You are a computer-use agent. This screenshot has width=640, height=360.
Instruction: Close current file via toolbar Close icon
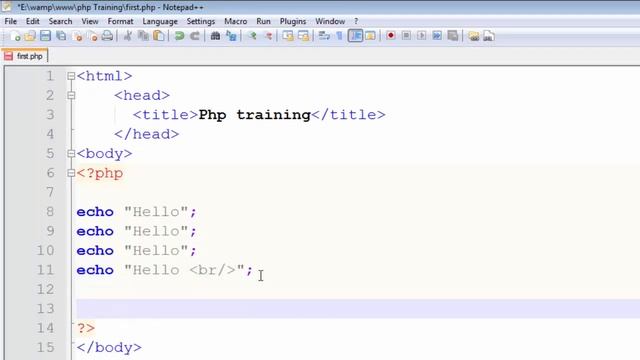(77, 36)
